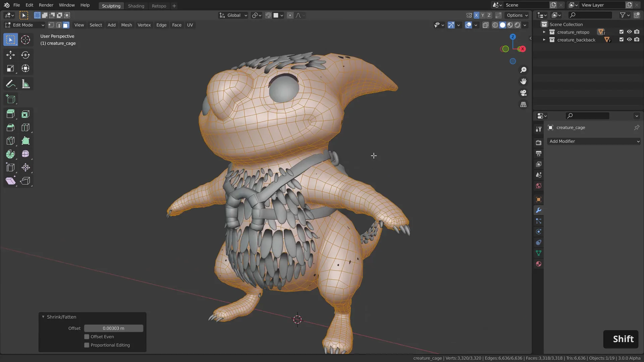Select the Knife tool
This screenshot has width=644, height=362.
click(x=10, y=141)
